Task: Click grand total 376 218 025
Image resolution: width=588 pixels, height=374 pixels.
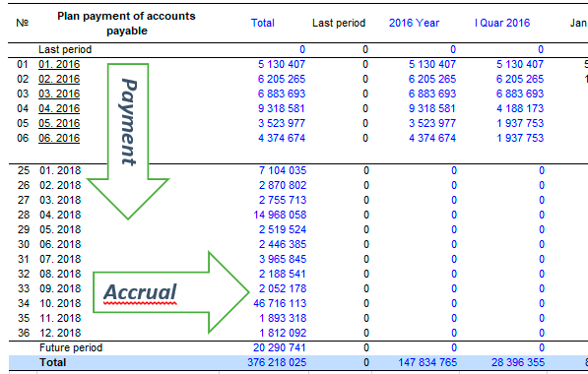Action: [x=277, y=363]
